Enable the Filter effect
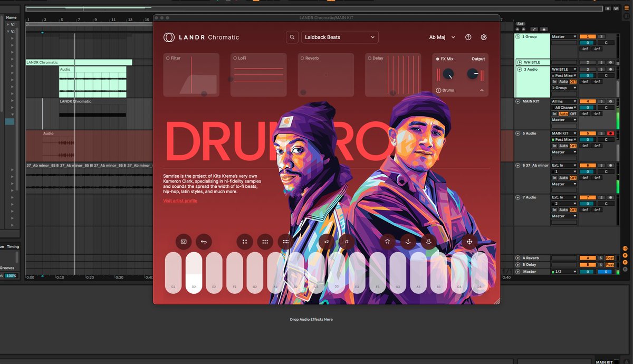 [x=168, y=58]
